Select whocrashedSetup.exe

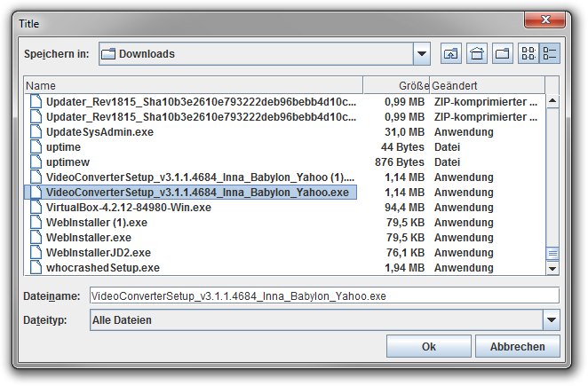coord(103,268)
